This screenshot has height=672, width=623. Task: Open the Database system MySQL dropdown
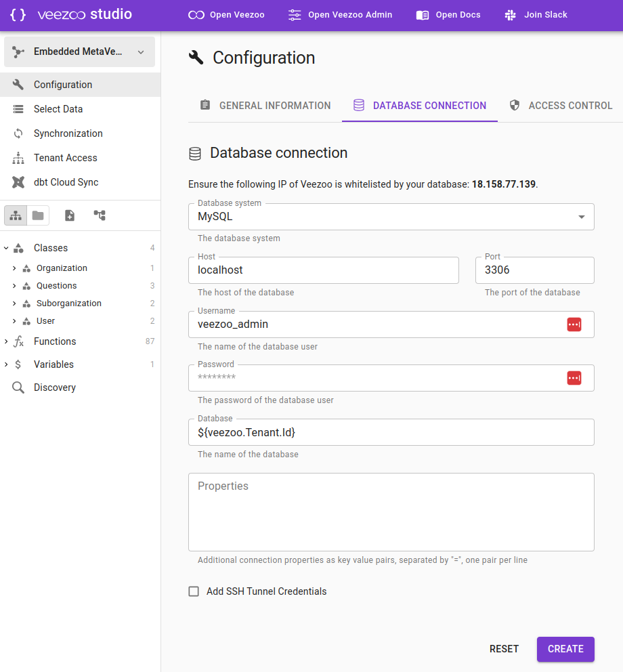pyautogui.click(x=391, y=217)
